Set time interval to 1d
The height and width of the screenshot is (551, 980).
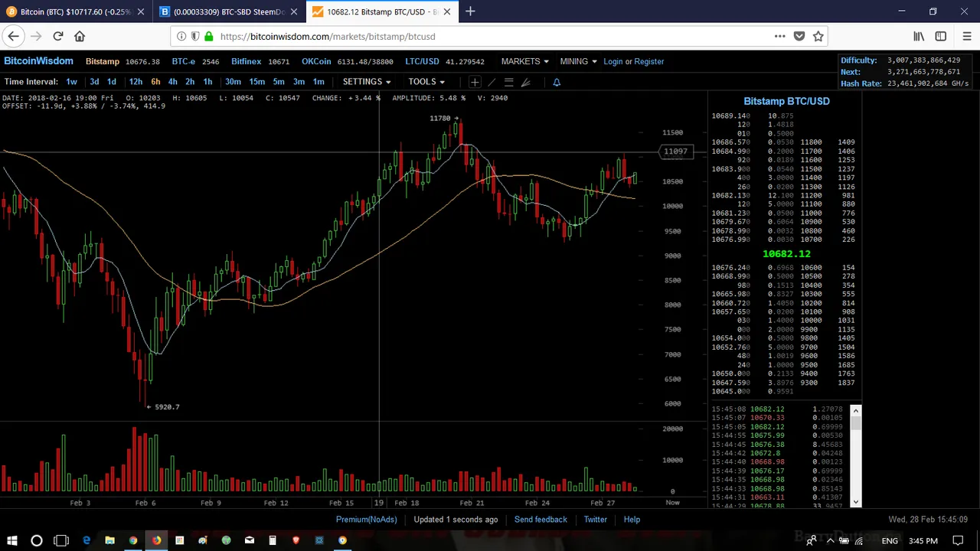(112, 82)
